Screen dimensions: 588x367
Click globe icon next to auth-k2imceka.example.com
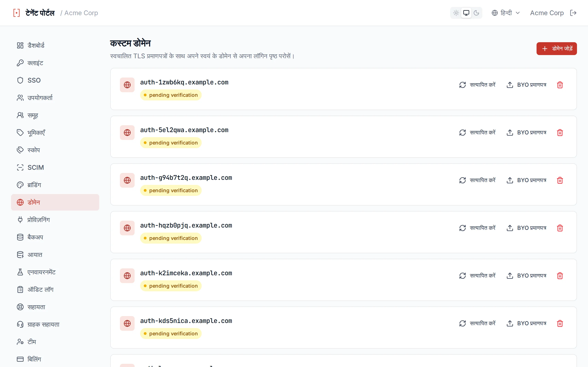click(x=127, y=276)
